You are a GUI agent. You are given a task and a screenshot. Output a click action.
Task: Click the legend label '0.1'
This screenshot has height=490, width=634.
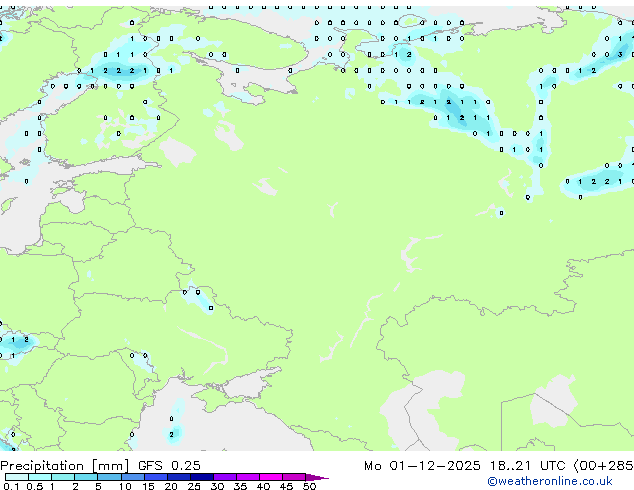(x=11, y=486)
